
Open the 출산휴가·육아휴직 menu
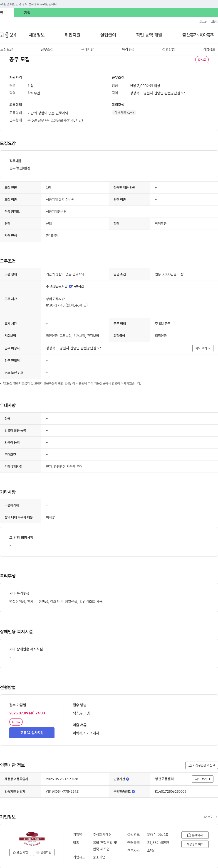point(198,35)
